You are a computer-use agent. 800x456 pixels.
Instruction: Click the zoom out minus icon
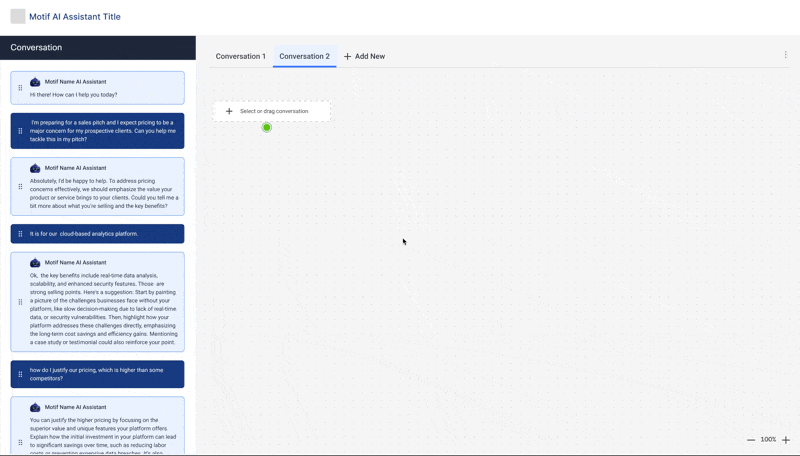751,440
